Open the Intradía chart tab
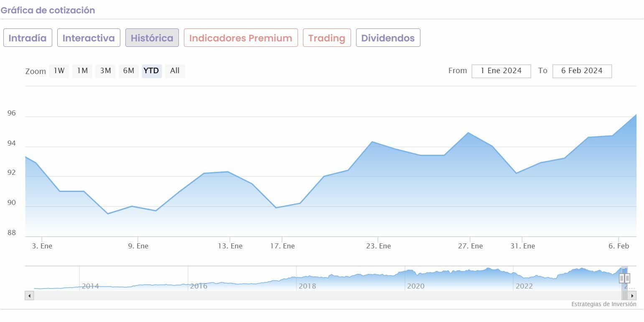Viewport: 644px width, 322px height. tap(28, 38)
